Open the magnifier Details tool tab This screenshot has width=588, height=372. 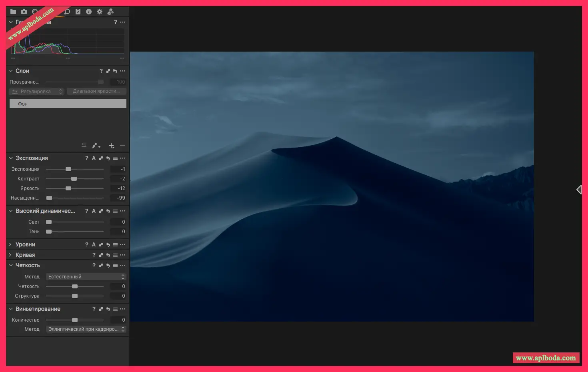(67, 12)
